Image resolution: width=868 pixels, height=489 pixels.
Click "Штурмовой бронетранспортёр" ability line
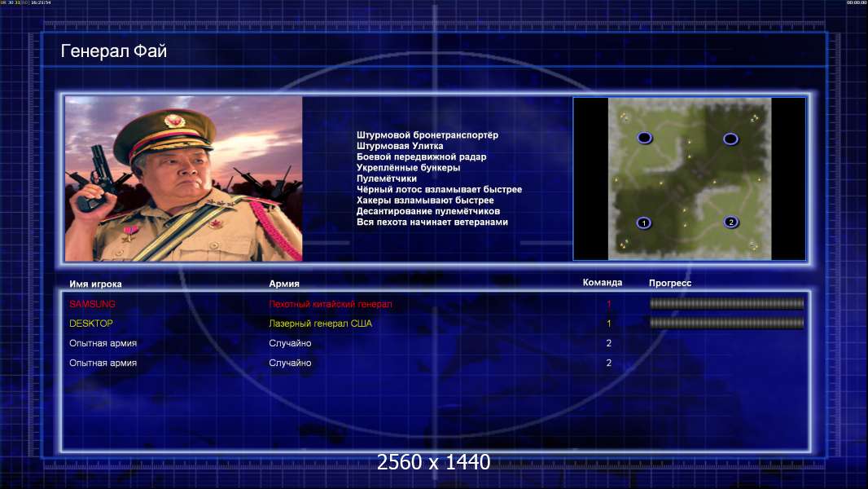427,135
